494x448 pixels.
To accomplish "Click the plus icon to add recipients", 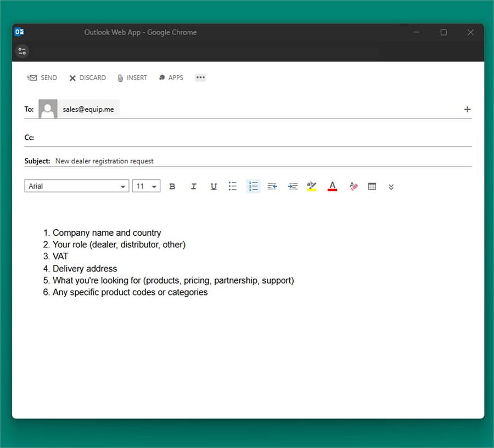I will [x=467, y=109].
